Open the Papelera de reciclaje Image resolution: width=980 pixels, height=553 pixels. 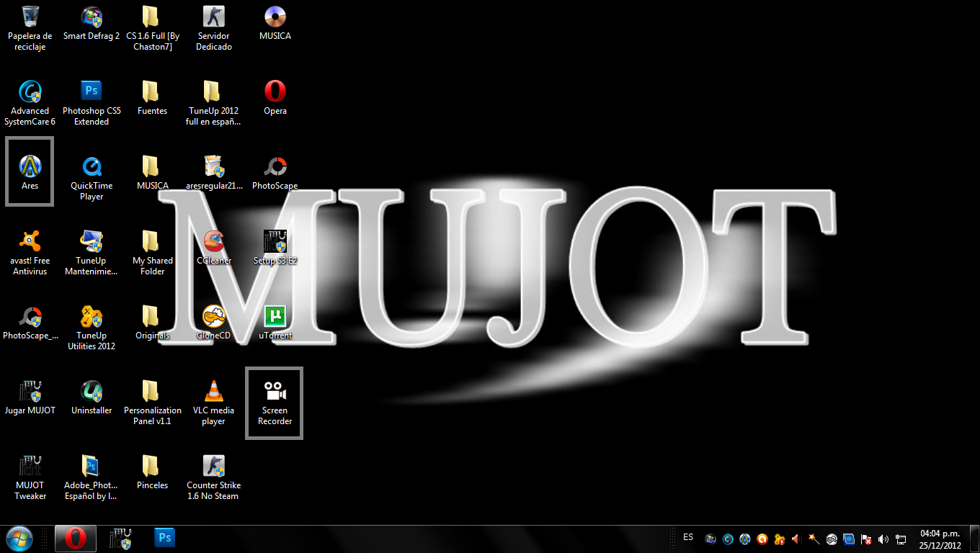pos(30,17)
